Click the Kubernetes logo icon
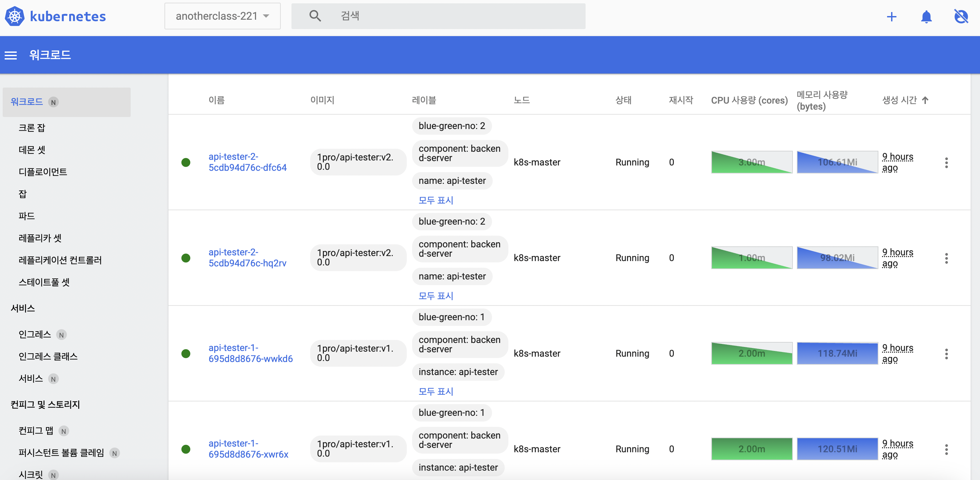Image resolution: width=980 pixels, height=480 pixels. pyautogui.click(x=14, y=16)
